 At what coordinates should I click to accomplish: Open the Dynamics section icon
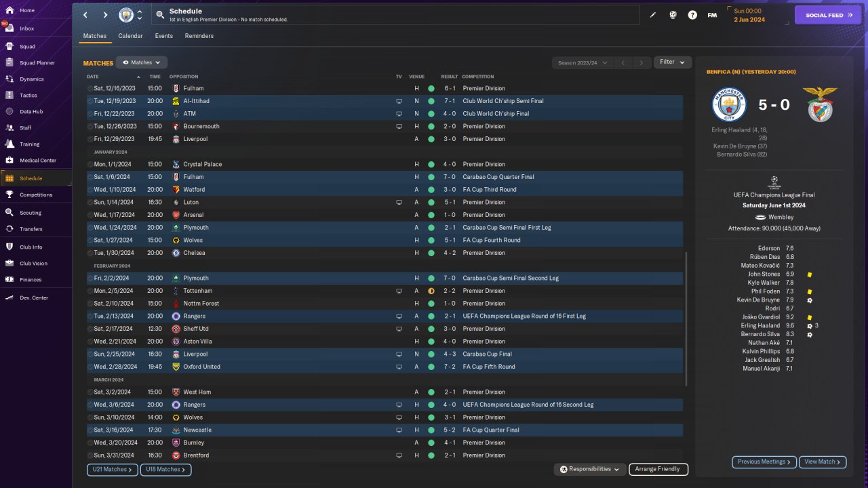pyautogui.click(x=9, y=79)
